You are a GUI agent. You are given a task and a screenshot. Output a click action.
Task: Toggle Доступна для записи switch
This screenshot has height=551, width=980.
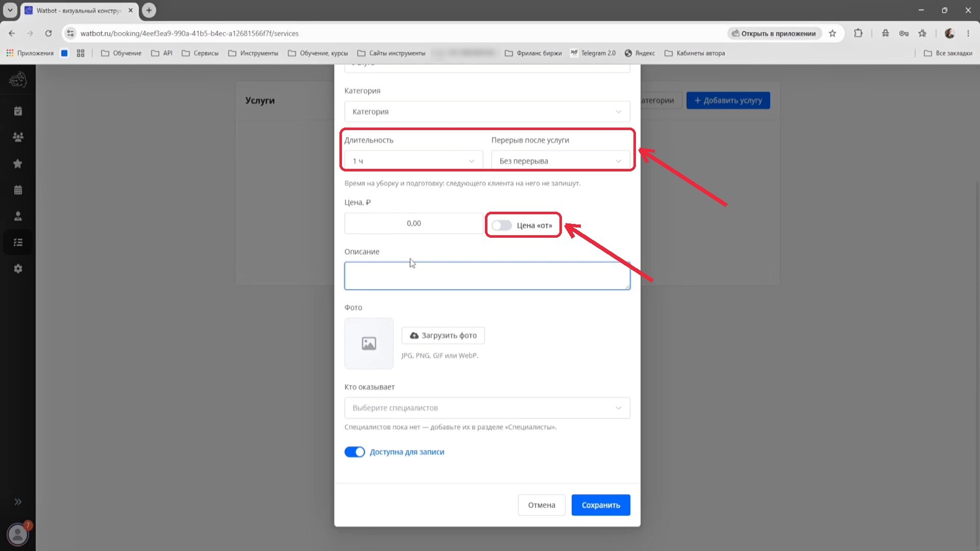354,452
